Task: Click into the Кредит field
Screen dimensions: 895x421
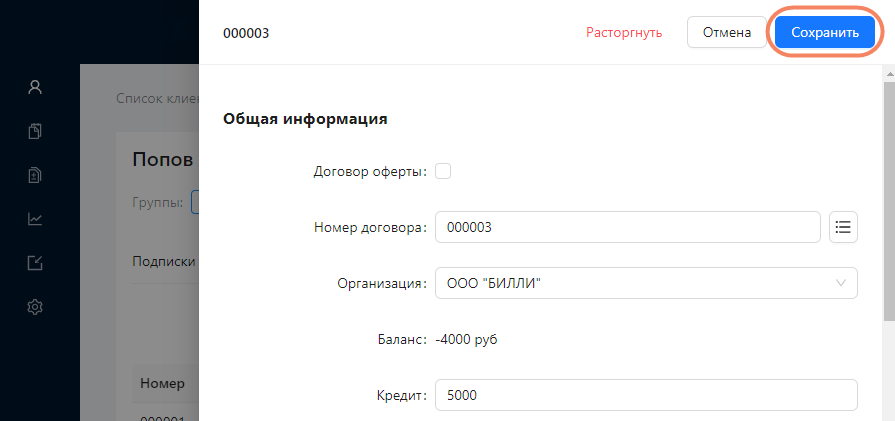Action: tap(646, 395)
